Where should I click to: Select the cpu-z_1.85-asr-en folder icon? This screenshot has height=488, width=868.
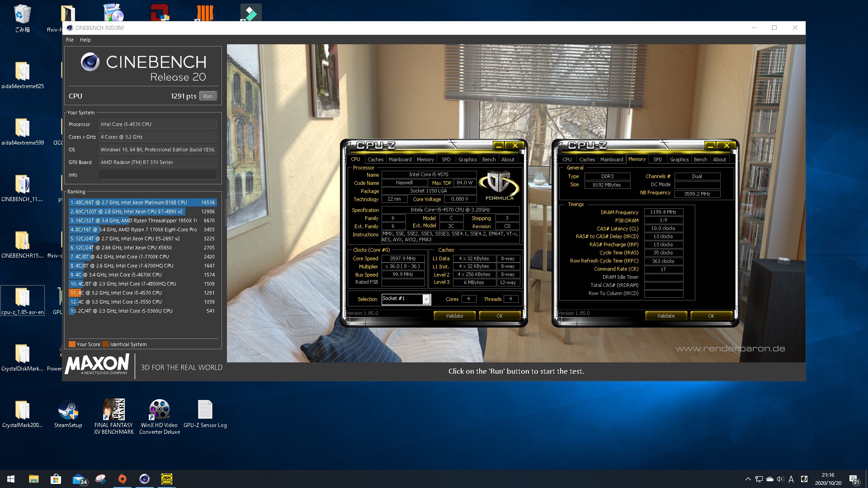coord(23,301)
